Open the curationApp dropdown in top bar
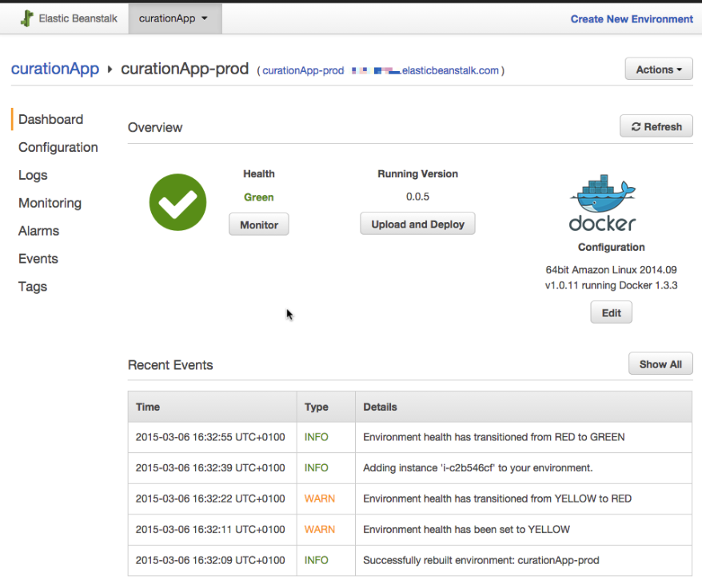Image resolution: width=702 pixels, height=588 pixels. [x=174, y=18]
